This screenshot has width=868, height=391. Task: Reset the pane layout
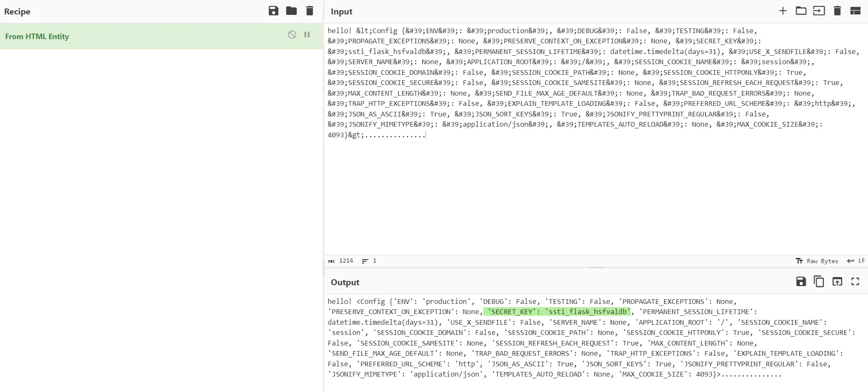pyautogui.click(x=855, y=11)
